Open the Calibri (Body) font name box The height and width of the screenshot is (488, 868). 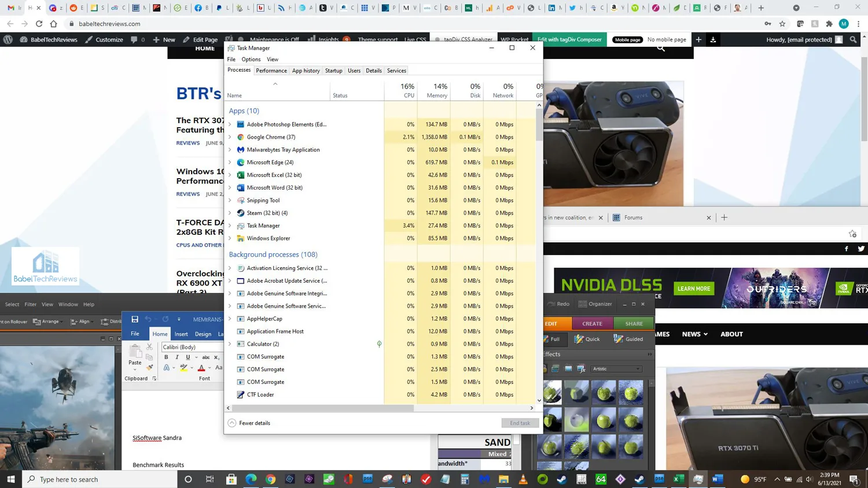click(x=192, y=347)
